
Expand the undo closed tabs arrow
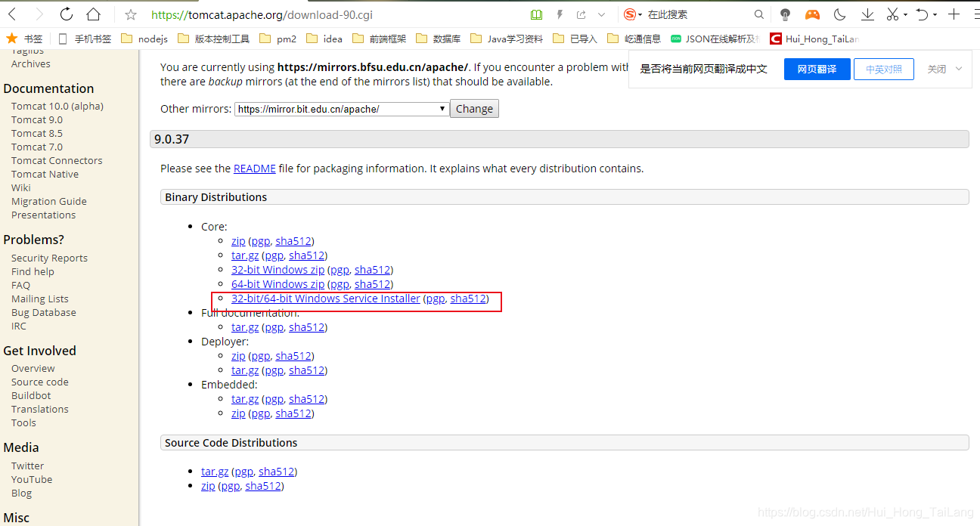(935, 14)
